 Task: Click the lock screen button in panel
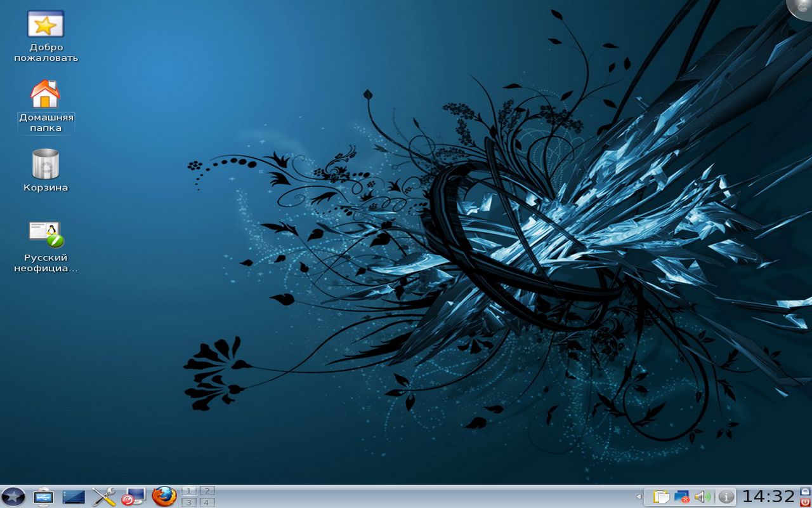[806, 491]
